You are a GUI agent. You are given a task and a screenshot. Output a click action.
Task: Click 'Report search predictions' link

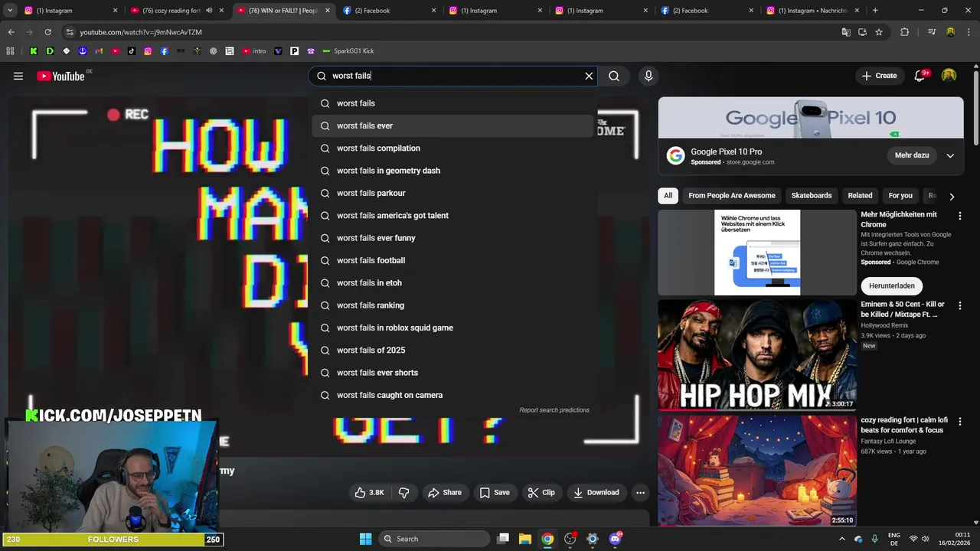554,410
